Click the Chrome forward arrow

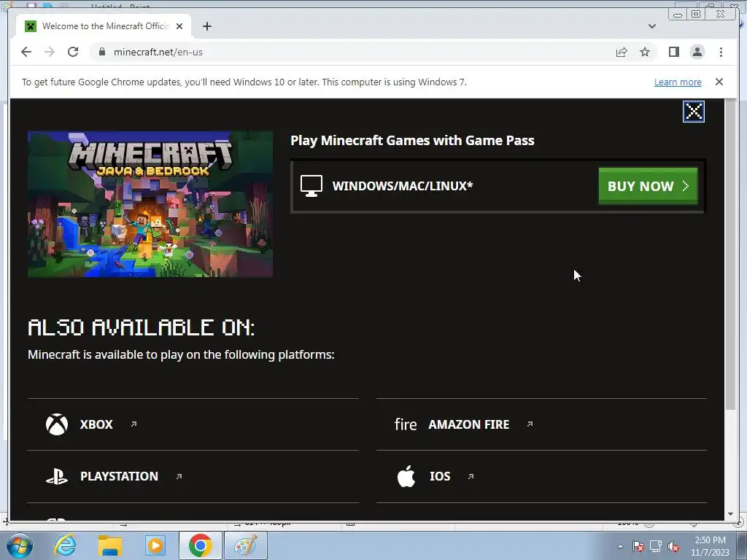50,52
